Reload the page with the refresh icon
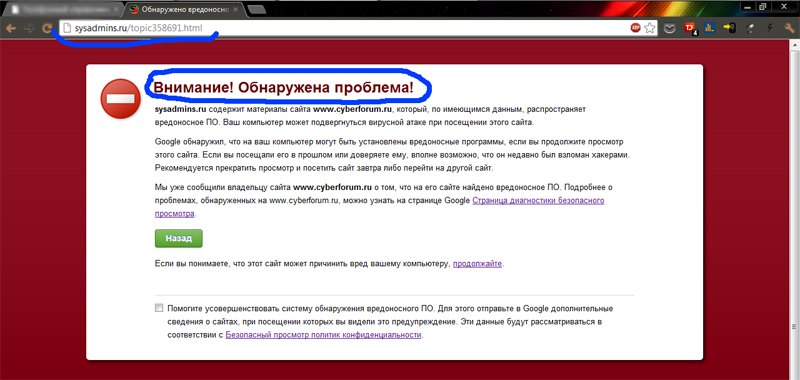 pos(47,29)
